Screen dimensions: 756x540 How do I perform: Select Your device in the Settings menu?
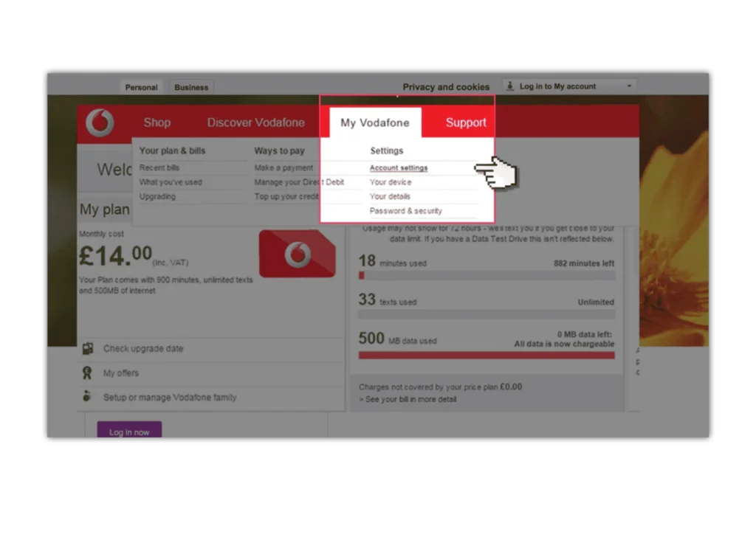pyautogui.click(x=391, y=182)
